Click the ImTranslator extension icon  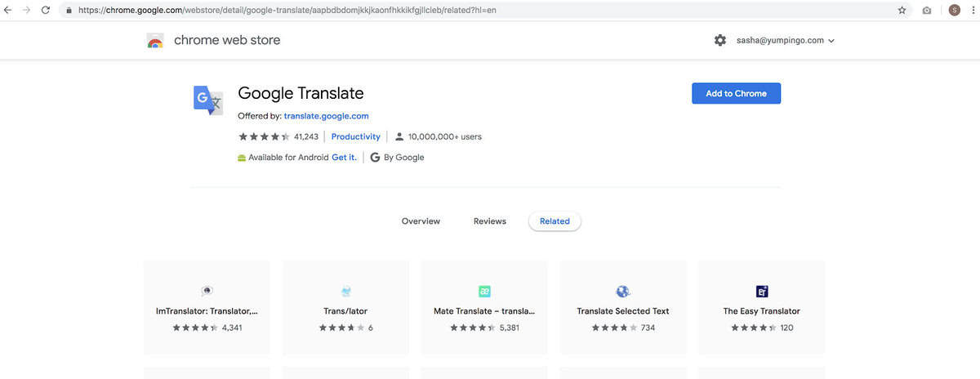click(x=207, y=291)
